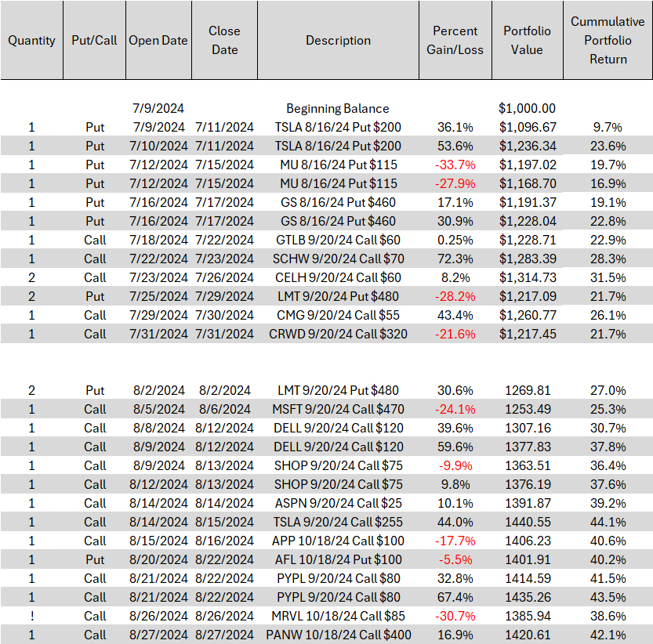653x644 pixels.
Task: Click MSFT 9/20/24 Call $470 description
Action: pos(338,409)
